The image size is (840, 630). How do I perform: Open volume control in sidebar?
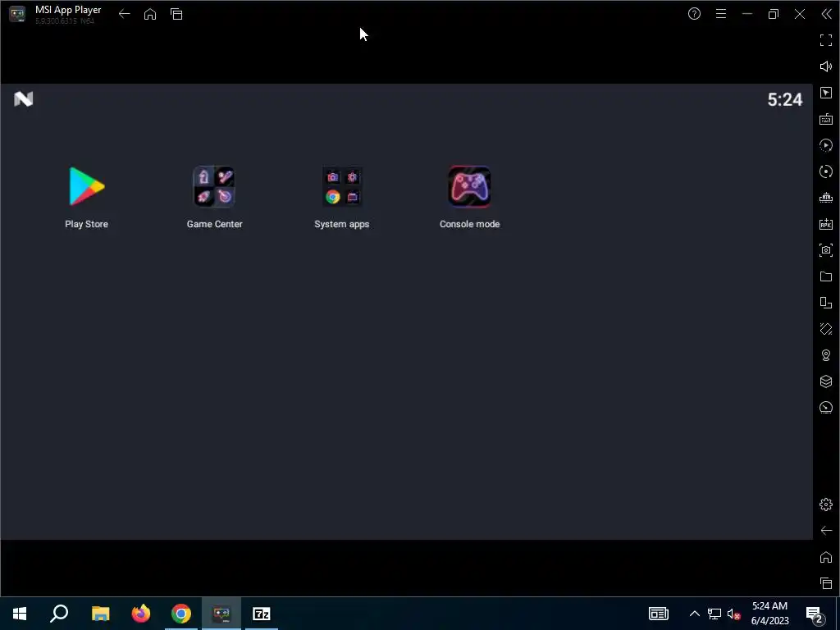(826, 66)
